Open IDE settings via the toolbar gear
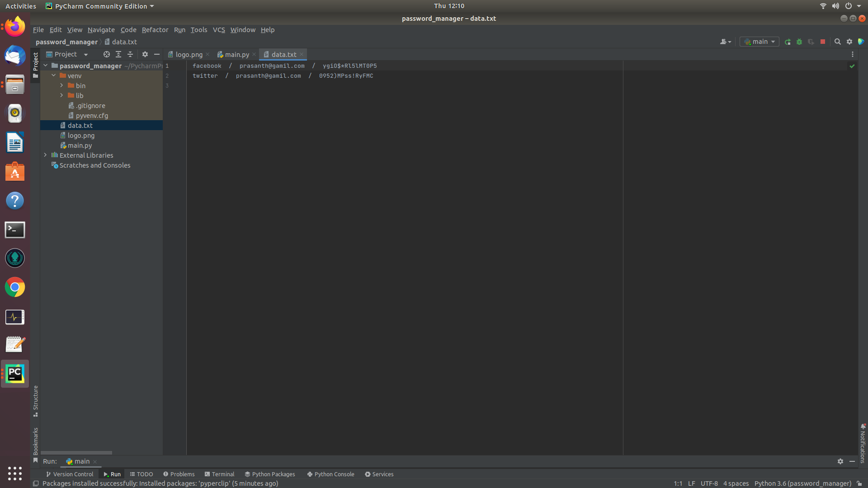The height and width of the screenshot is (488, 868). point(850,42)
